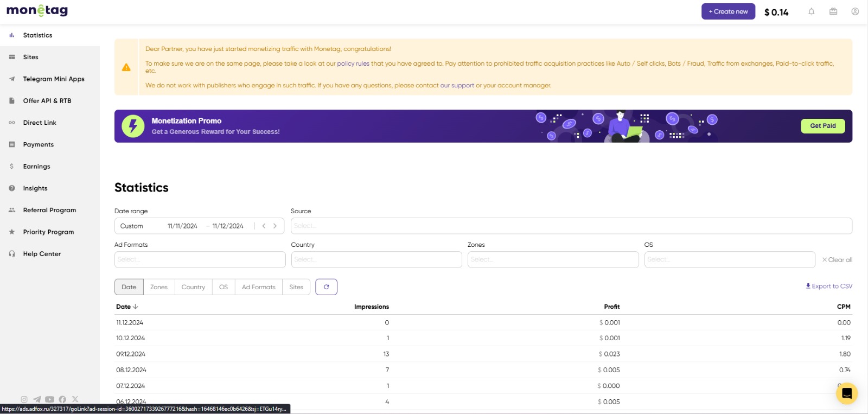Select the Zones grouping tab

pos(159,287)
